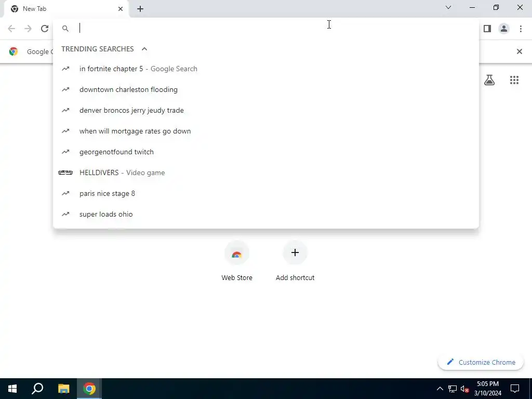
Task: Open the Web Store shortcut
Action: click(237, 261)
